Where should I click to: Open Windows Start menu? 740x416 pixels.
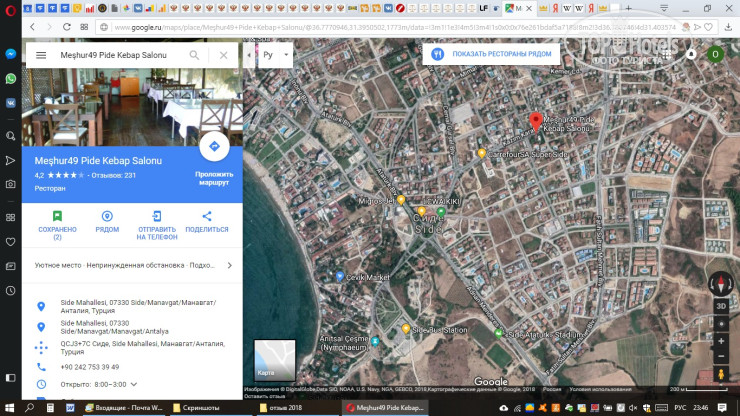pos(9,408)
